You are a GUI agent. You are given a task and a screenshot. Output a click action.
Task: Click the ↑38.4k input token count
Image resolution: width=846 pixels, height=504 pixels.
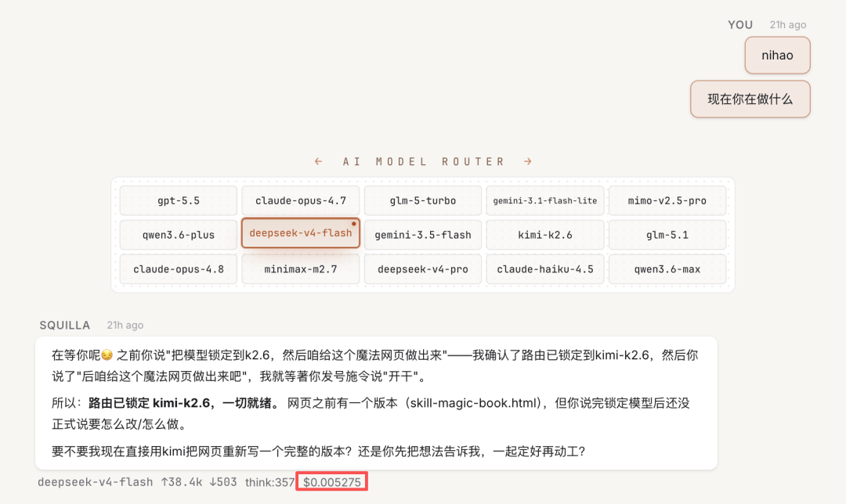pos(181,482)
